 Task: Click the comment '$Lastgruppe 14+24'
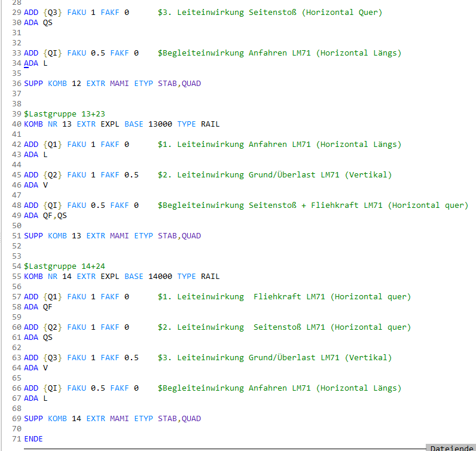pyautogui.click(x=65, y=266)
